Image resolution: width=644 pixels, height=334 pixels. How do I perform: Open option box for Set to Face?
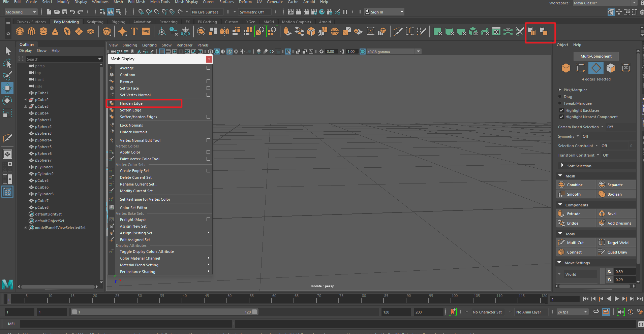208,88
